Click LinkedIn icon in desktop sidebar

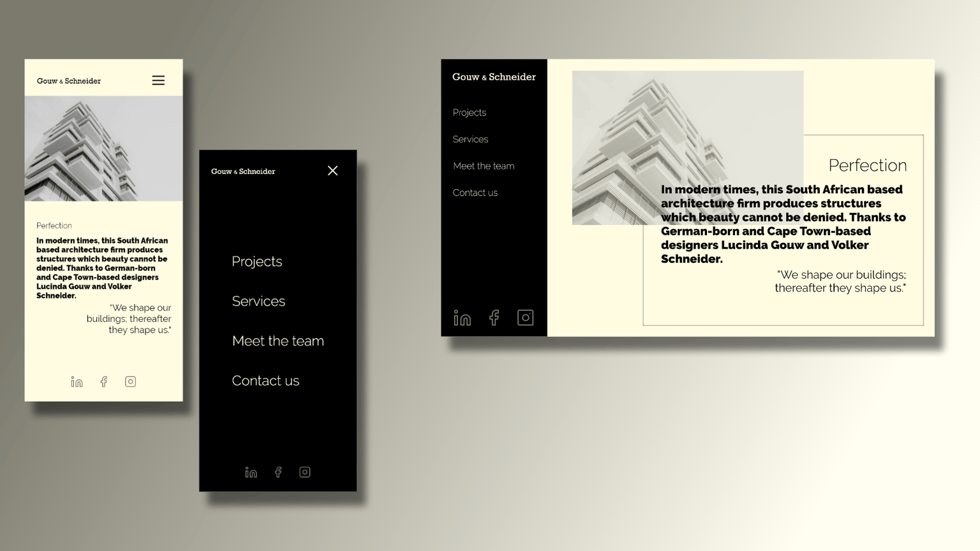(x=462, y=318)
